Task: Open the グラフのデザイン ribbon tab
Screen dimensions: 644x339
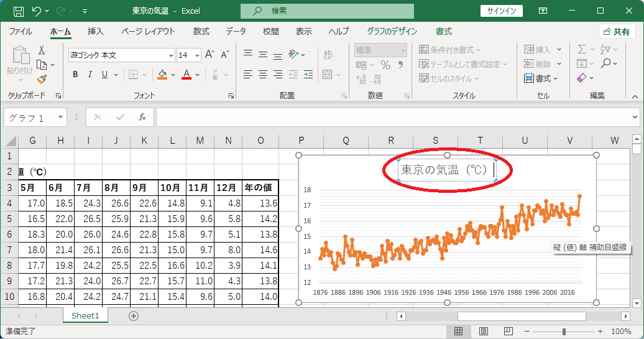Action: pos(392,32)
